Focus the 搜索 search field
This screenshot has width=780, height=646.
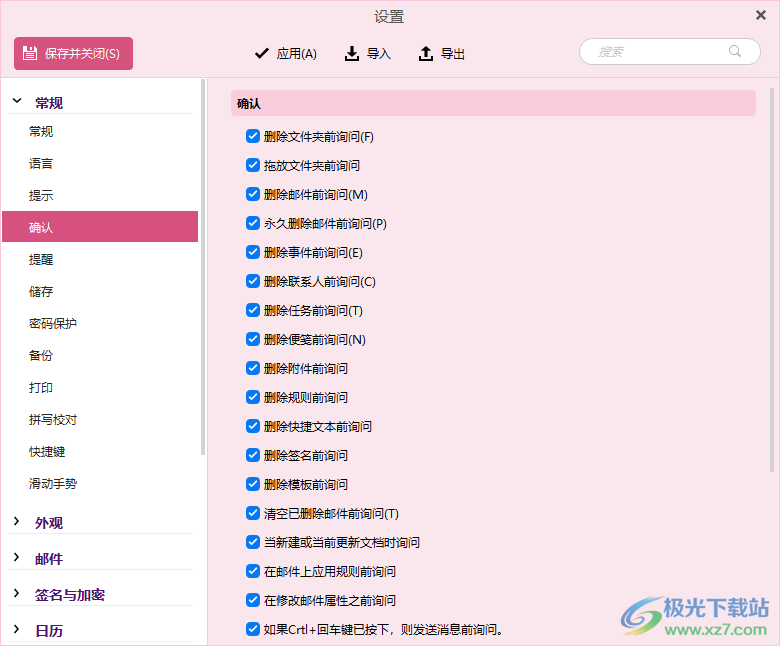670,51
